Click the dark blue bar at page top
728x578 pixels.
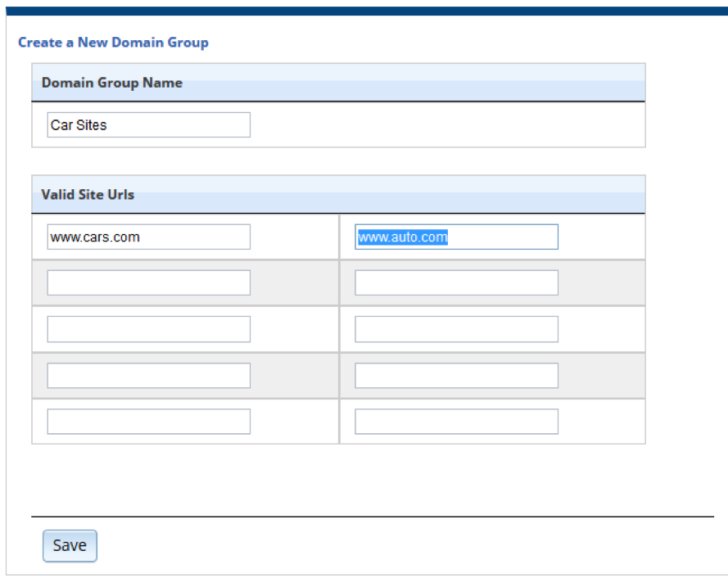tap(364, 11)
